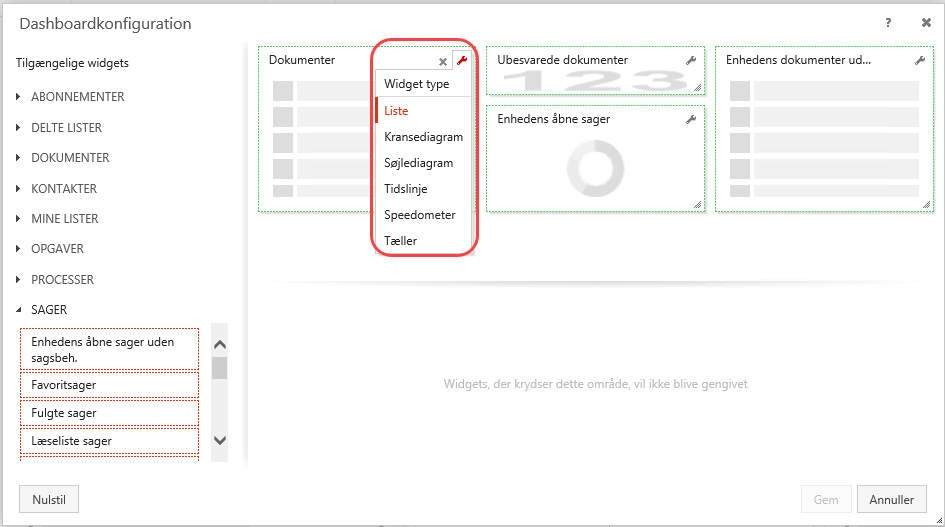Click the wrench icon on Dokumenter widget
This screenshot has width=945, height=527.
(461, 61)
